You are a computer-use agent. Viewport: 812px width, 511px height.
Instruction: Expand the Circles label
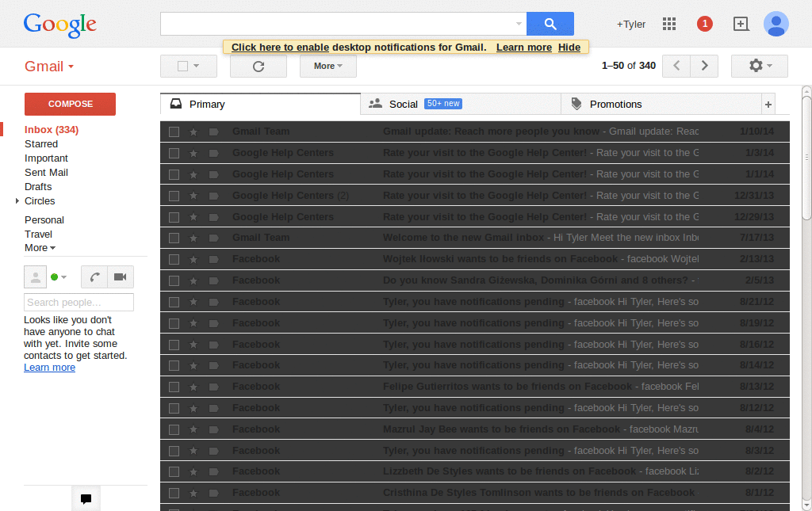[17, 200]
